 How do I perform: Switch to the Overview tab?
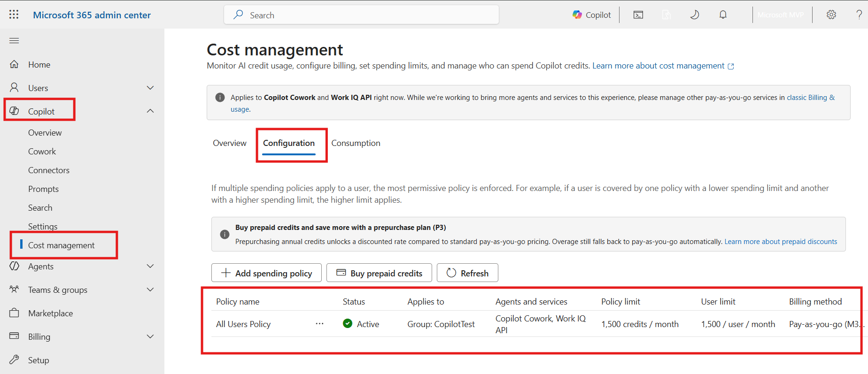tap(230, 143)
